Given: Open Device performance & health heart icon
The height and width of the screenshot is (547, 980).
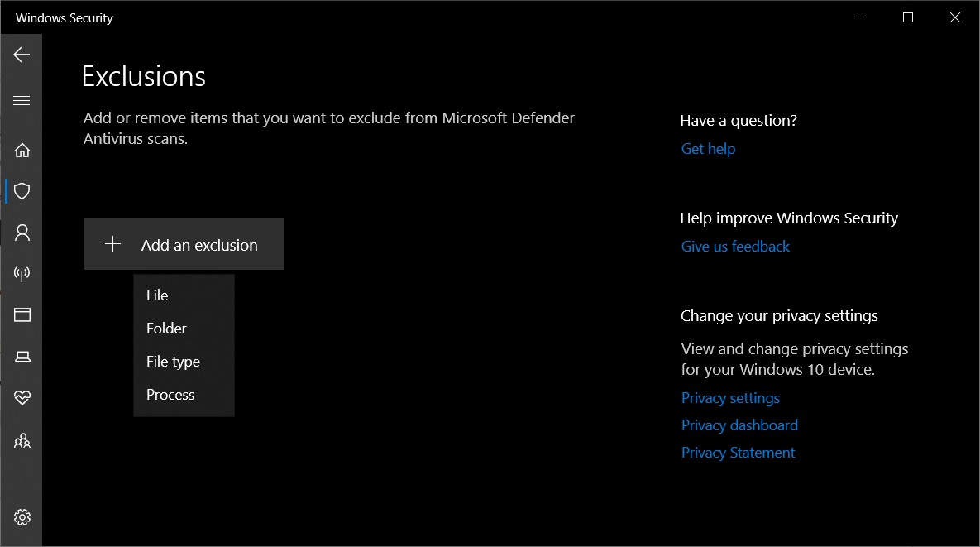Looking at the screenshot, I should tap(22, 397).
